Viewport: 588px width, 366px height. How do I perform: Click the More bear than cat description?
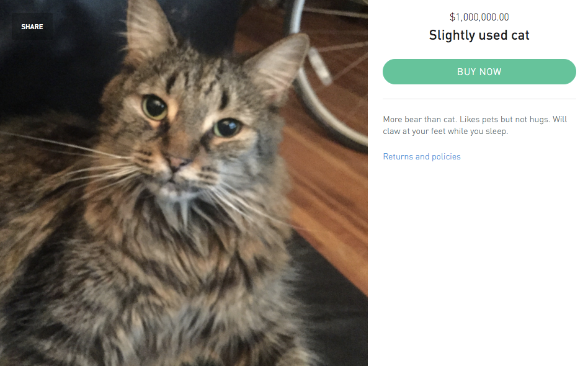click(474, 125)
